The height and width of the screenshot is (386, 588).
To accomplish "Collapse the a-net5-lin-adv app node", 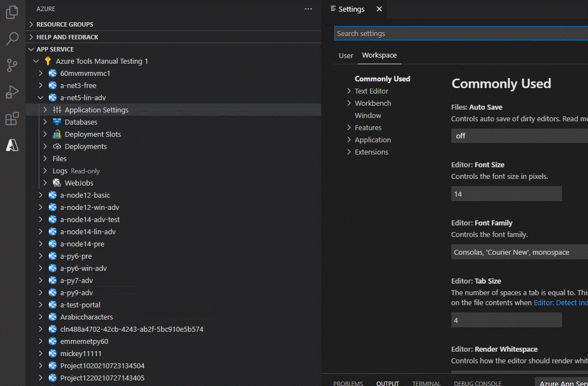I will [x=40, y=98].
